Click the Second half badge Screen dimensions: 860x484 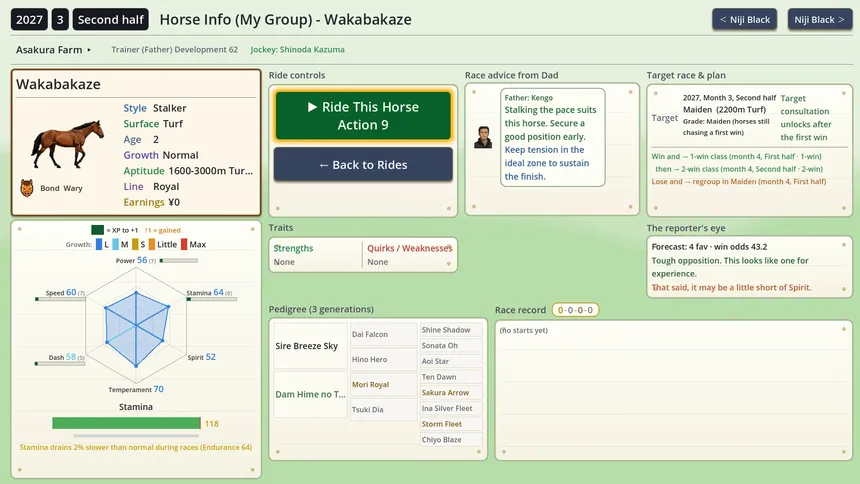[x=111, y=20]
